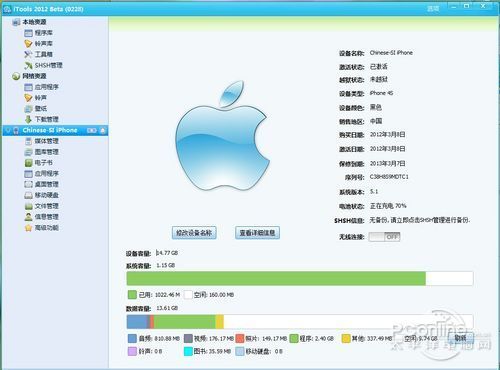Toggle the 无线连接 OFF switch

coord(384,237)
